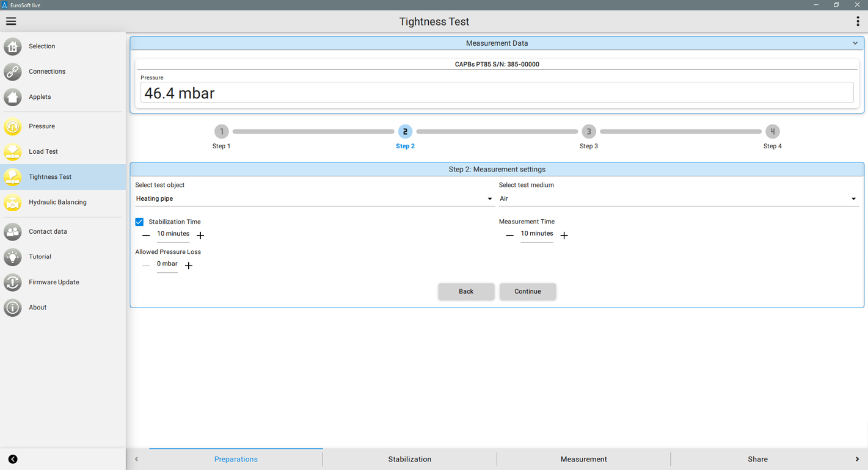Click the Selection sidebar icon
Image resolution: width=868 pixels, height=470 pixels.
[13, 46]
